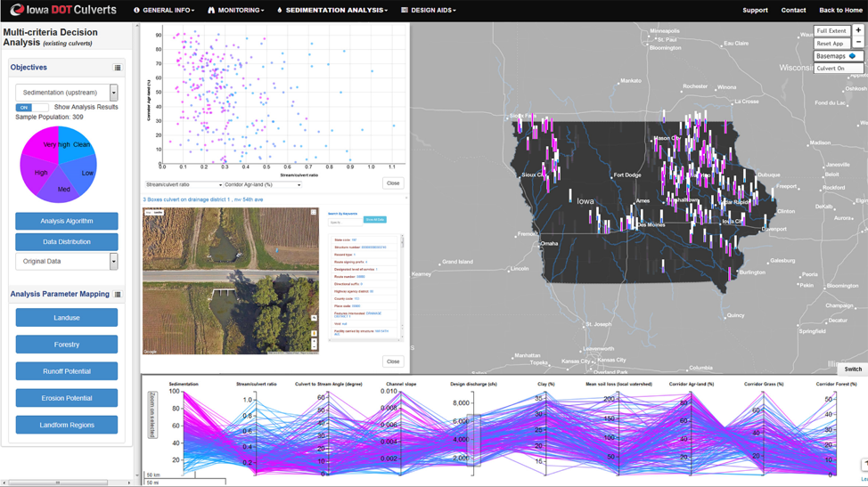Zoom in the Iowa map
The height and width of the screenshot is (487, 868).
tap(858, 30)
